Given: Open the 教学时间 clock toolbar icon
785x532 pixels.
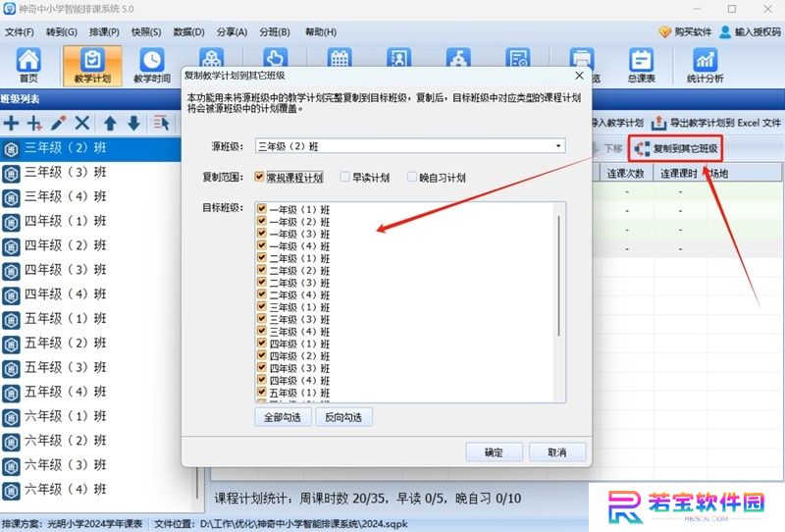Looking at the screenshot, I should 152,65.
